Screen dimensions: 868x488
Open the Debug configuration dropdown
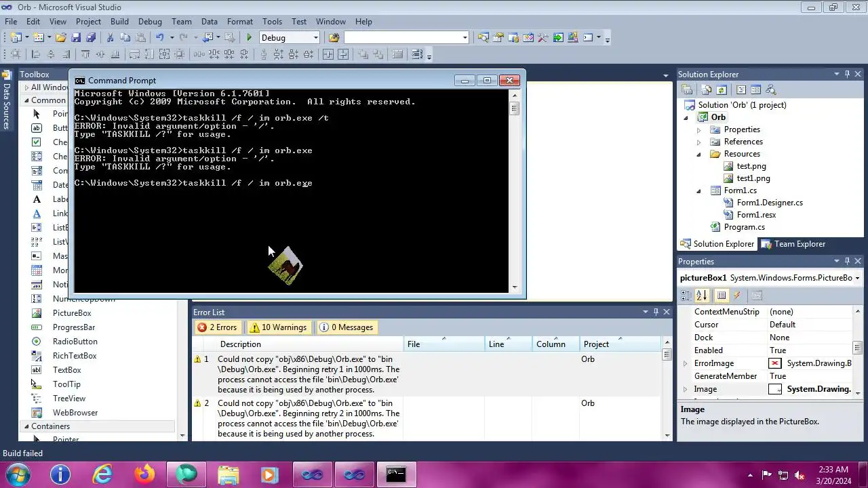(x=315, y=38)
